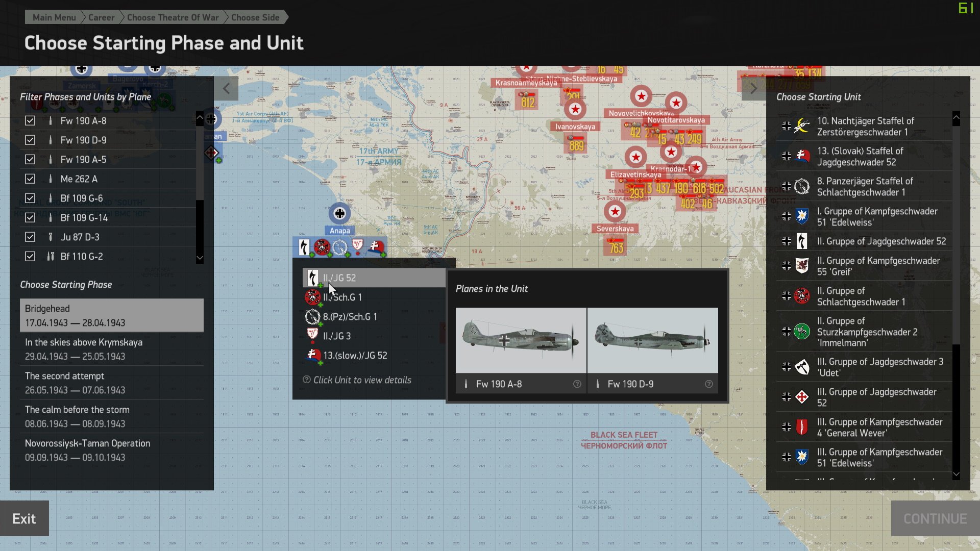Click the 13.(slow.)/JG 52 Slovak emblem
The width and height of the screenshot is (980, 551).
[x=313, y=356]
